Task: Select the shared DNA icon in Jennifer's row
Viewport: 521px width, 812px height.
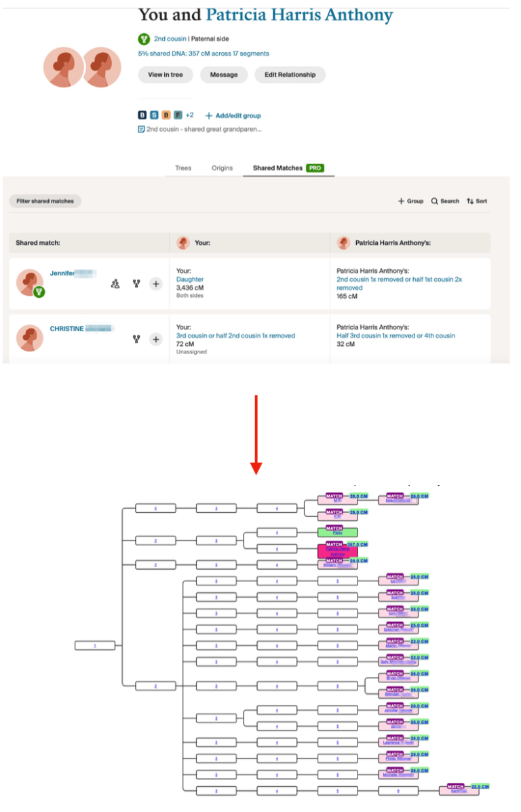Action: [136, 284]
